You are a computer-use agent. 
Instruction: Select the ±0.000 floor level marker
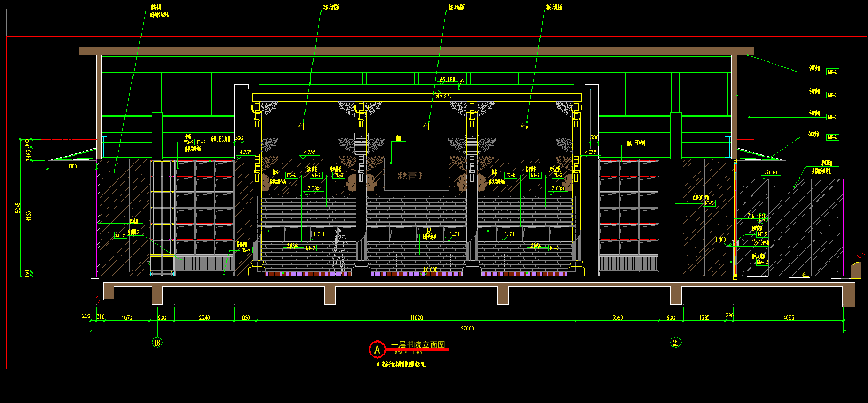(x=430, y=270)
